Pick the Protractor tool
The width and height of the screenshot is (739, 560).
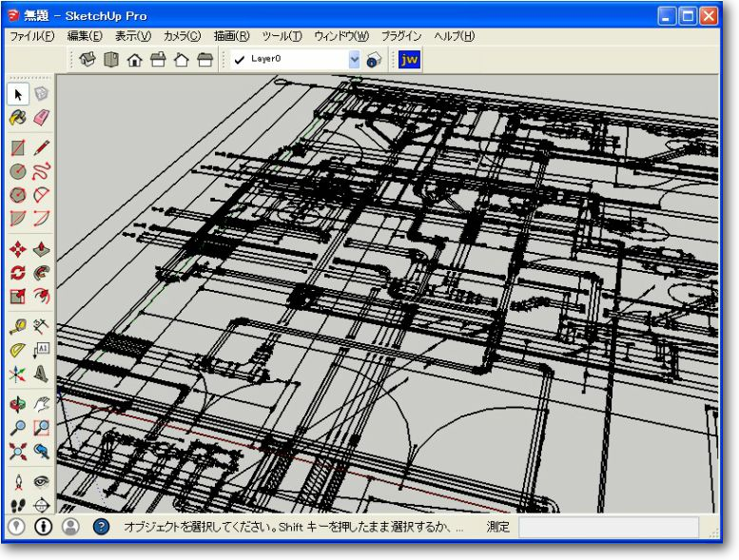coord(18,350)
